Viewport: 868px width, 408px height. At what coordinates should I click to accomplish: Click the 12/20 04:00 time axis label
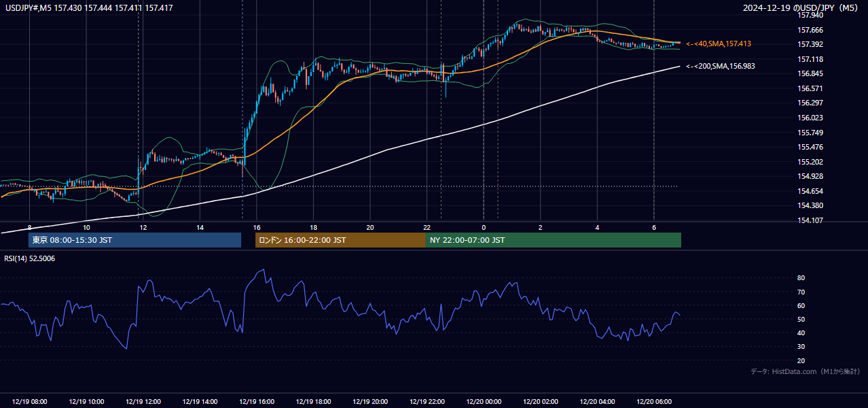pyautogui.click(x=597, y=402)
